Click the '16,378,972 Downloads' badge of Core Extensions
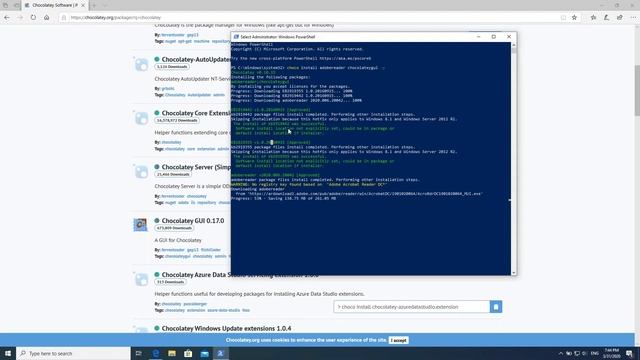The width and height of the screenshot is (640, 360). 177,120
